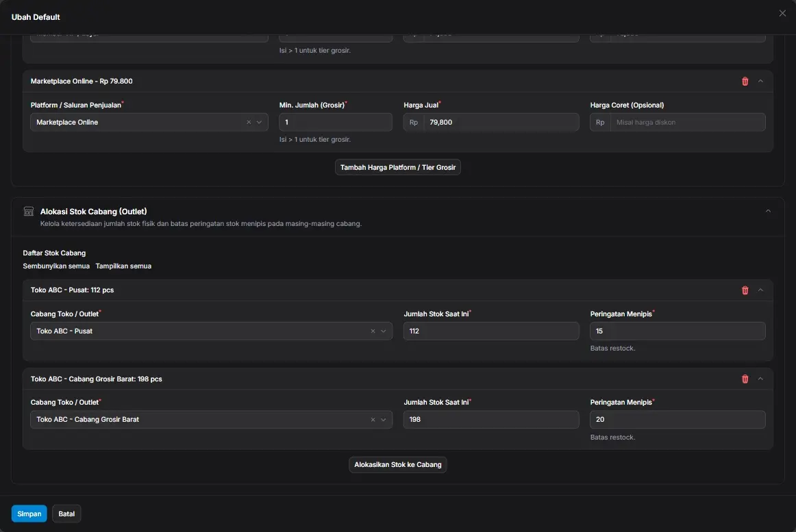The image size is (796, 532).
Task: Click the Alokasi Stok Cabang (Outlet) heading
Action: (x=93, y=212)
